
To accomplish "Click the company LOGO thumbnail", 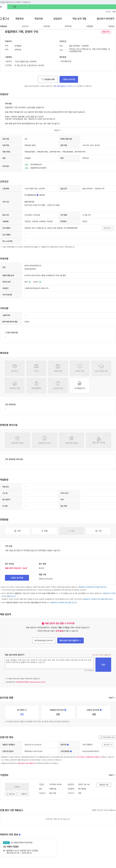I will click(x=17, y=787).
